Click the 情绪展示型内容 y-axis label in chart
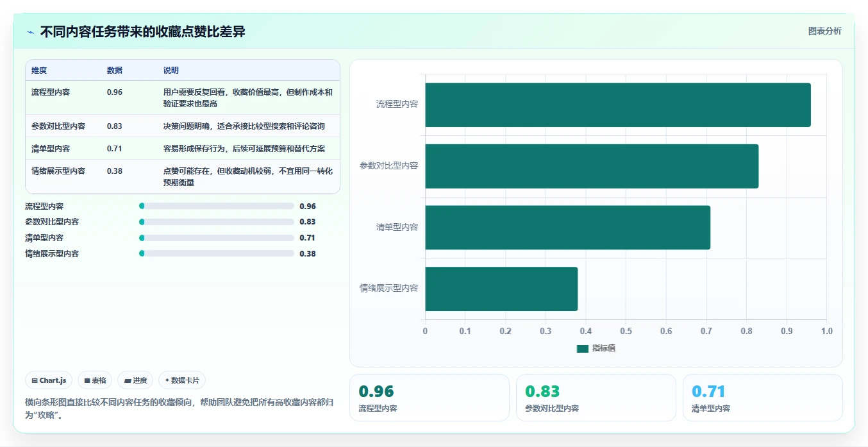 click(x=389, y=289)
